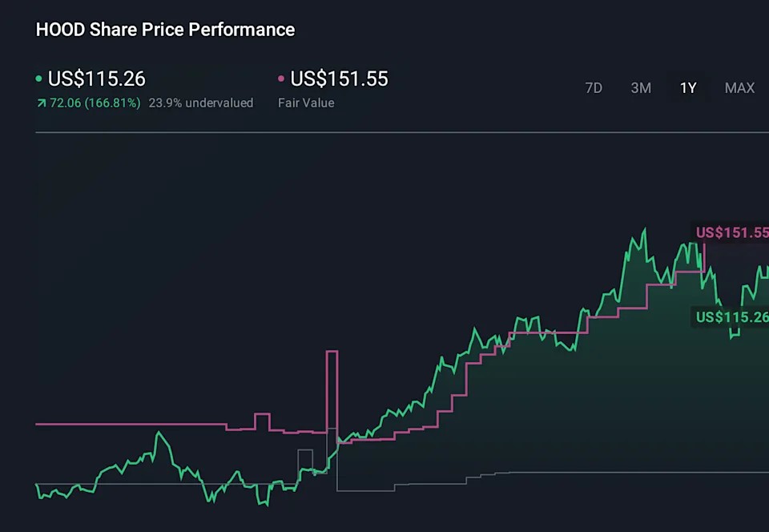Click the Fair Value label text
Image resolution: width=769 pixels, height=532 pixels.
coord(305,103)
